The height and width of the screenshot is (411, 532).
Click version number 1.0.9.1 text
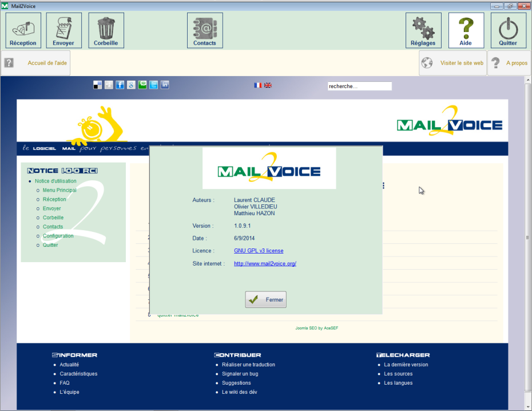point(242,226)
